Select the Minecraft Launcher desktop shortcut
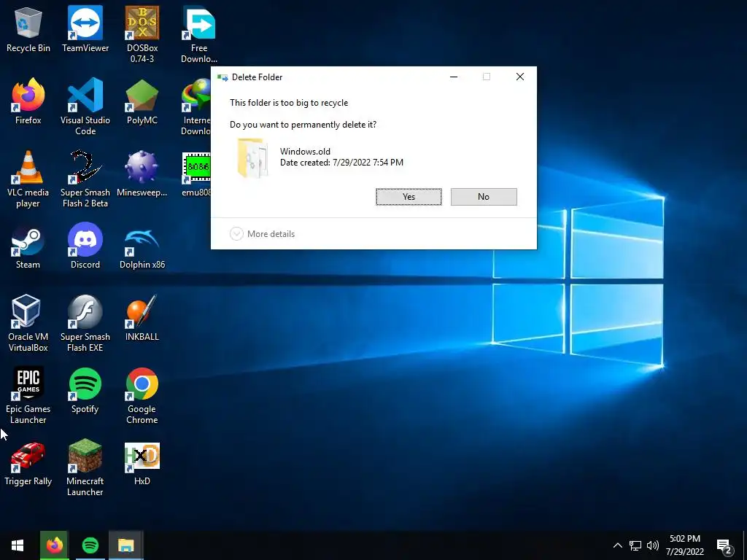The height and width of the screenshot is (560, 747). (85, 467)
